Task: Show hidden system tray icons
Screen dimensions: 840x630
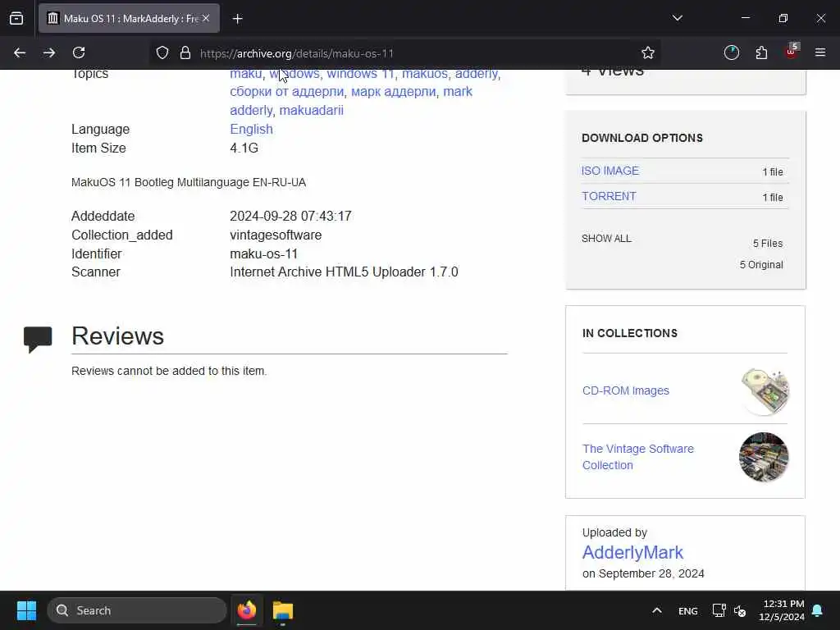Action: point(657,610)
